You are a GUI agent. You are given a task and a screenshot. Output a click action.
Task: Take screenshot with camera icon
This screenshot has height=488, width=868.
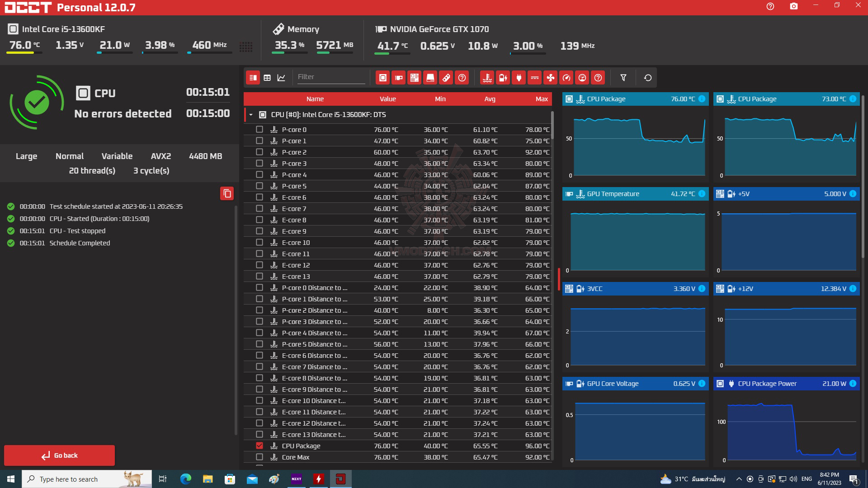coord(793,6)
